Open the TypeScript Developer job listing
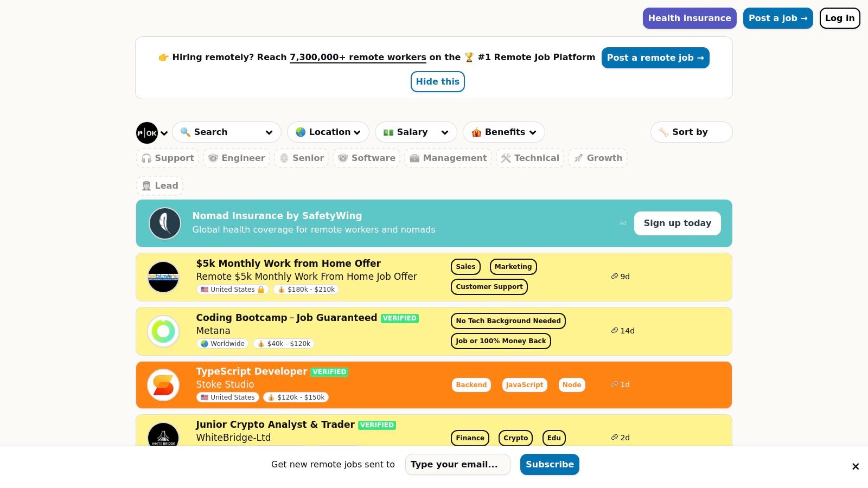This screenshot has width=868, height=488. pos(252,371)
